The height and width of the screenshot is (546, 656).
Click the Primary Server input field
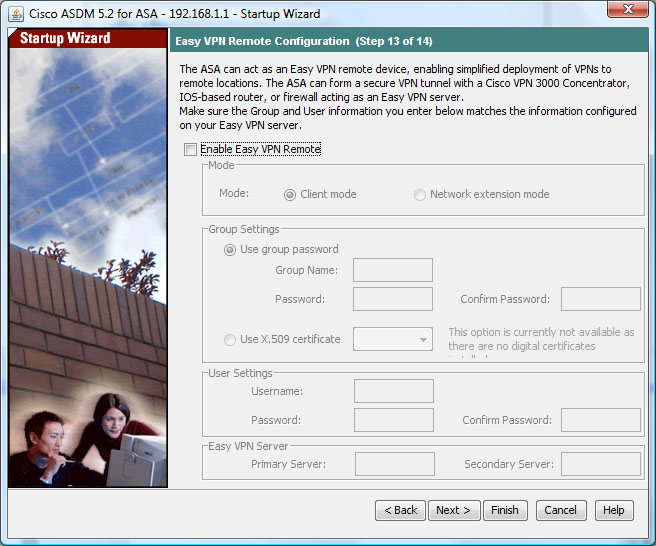395,464
